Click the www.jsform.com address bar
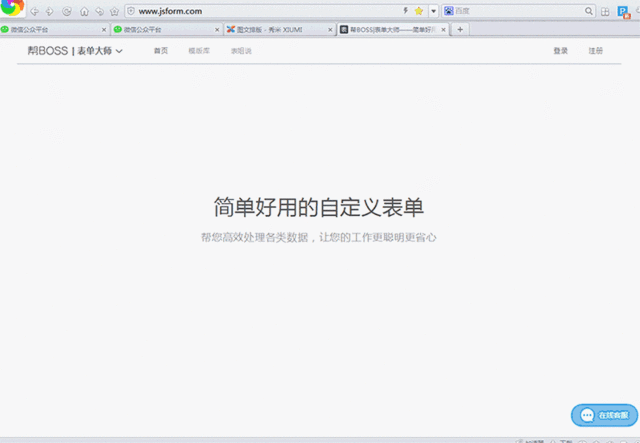The width and height of the screenshot is (640, 443). 250,11
